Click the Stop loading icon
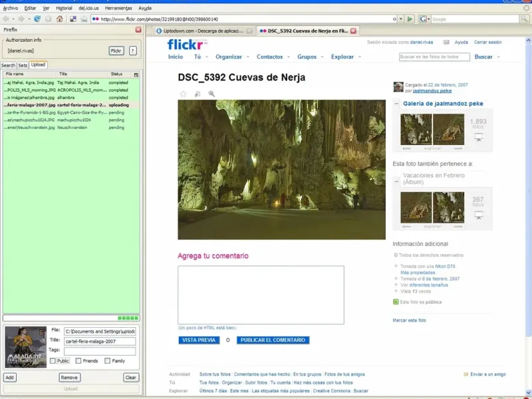 [49, 19]
